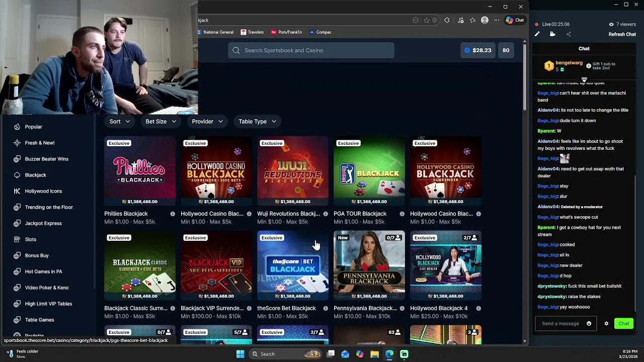Viewport: 644px width, 362px height.
Task: Open the Jackpot Express sidebar icon
Action: pos(17,223)
